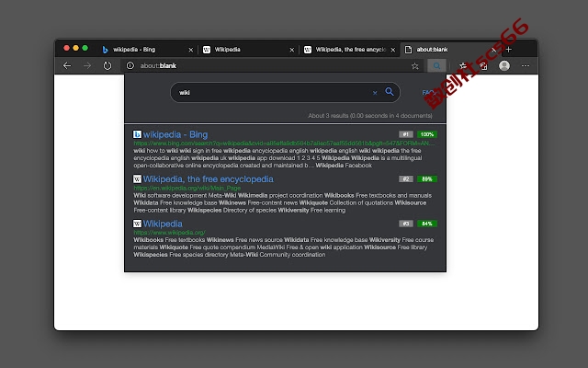Viewport: 588px width, 368px height.
Task: Bookmark page with the star icon
Action: pyautogui.click(x=414, y=66)
